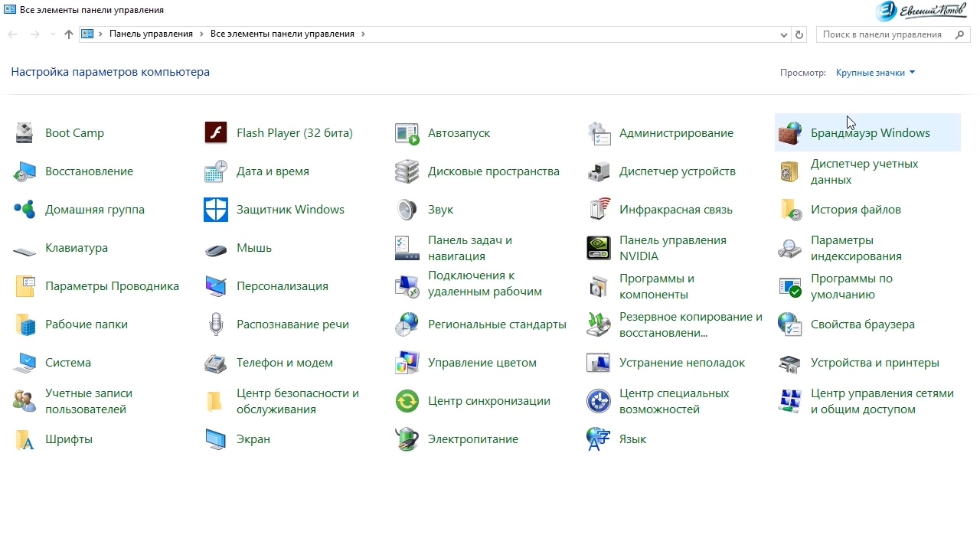Open the Дата и время calendar icon
The image size is (980, 551).
pyautogui.click(x=216, y=171)
